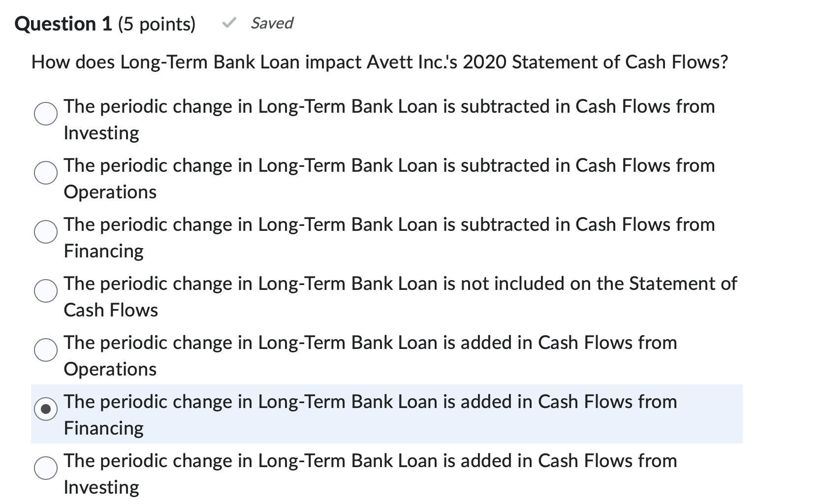Select 'not included on the Statement' option

[x=45, y=291]
